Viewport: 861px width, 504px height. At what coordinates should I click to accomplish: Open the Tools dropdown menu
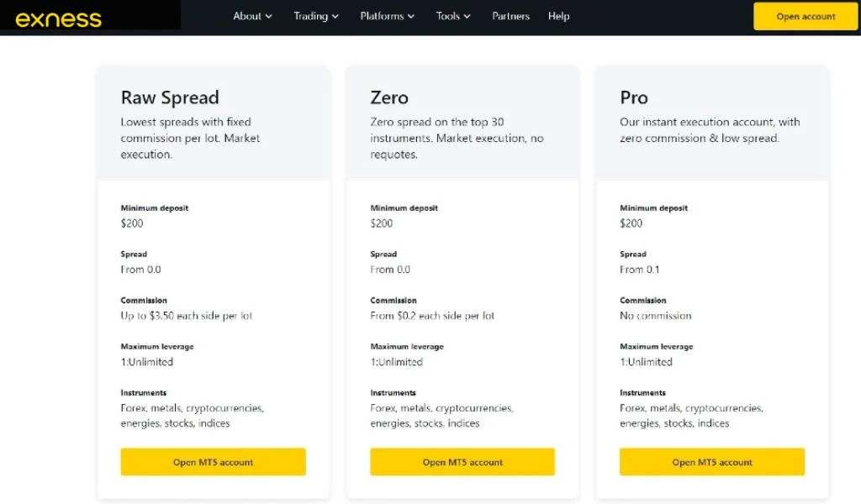453,16
